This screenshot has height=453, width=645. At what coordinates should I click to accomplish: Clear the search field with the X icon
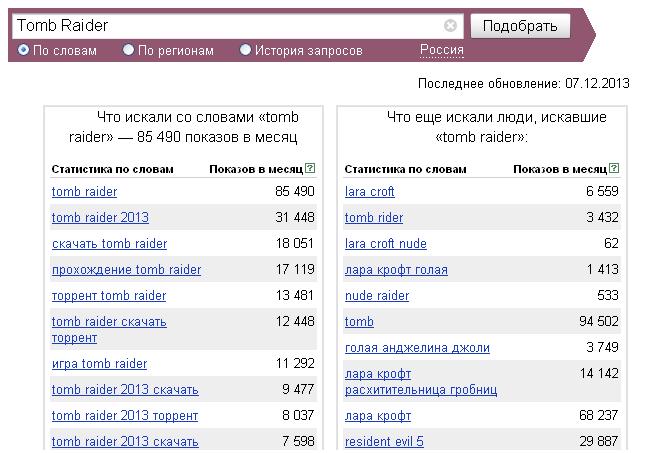pyautogui.click(x=450, y=26)
